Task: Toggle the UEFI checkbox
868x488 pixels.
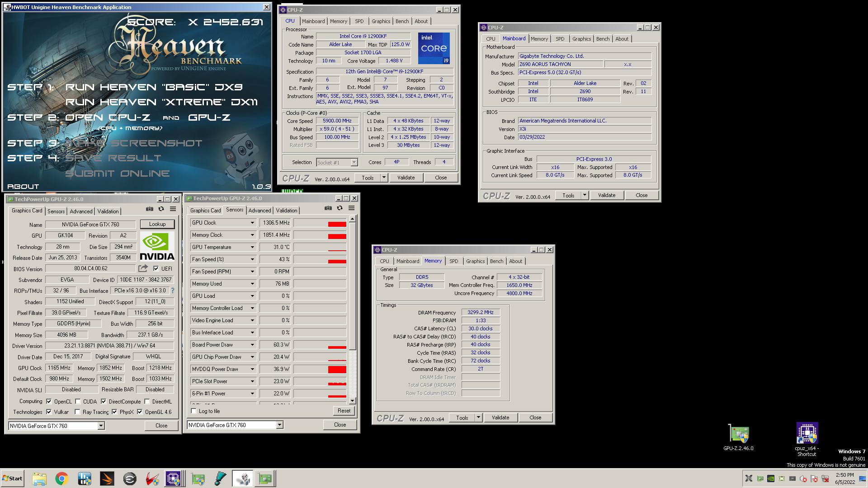Action: [x=156, y=268]
